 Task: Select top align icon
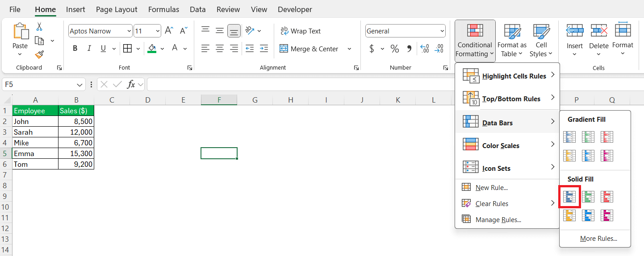click(205, 30)
